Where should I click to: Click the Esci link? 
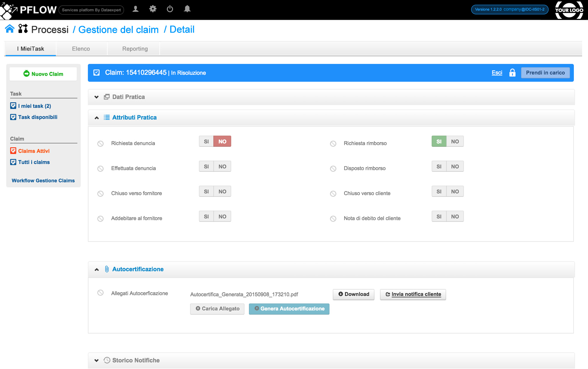coord(497,73)
